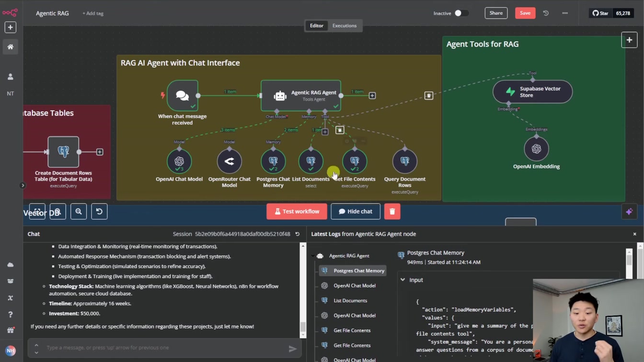Click the RAG AI Agent with Chat Interface note title
Image resolution: width=644 pixels, height=362 pixels.
click(180, 63)
